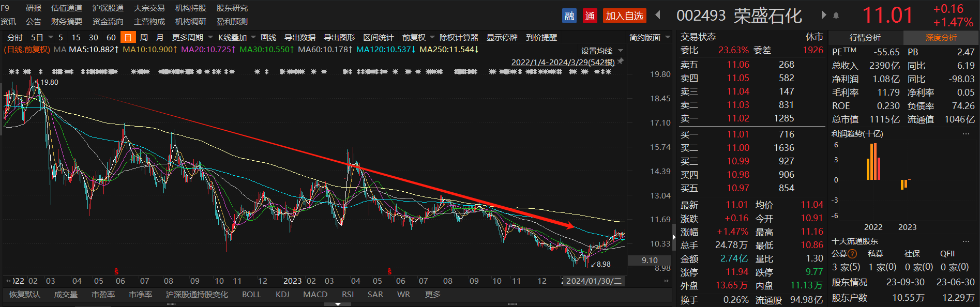Show the KDJ indicator
The height and width of the screenshot is (307, 980).
(x=282, y=294)
